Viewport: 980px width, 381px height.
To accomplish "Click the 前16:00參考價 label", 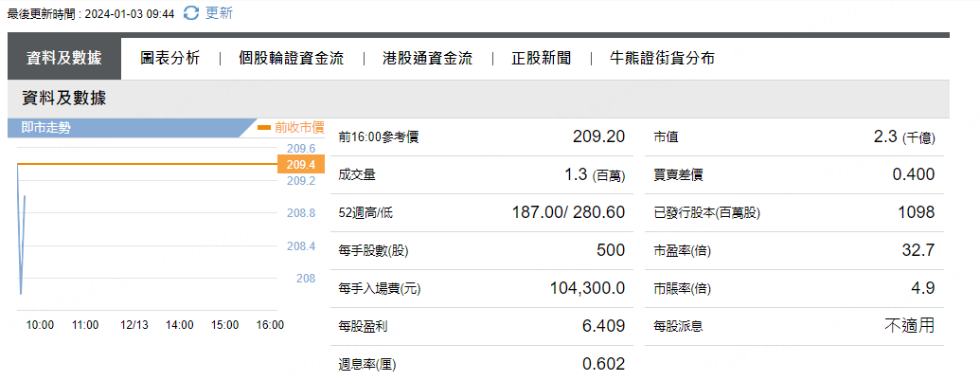I will (x=378, y=137).
